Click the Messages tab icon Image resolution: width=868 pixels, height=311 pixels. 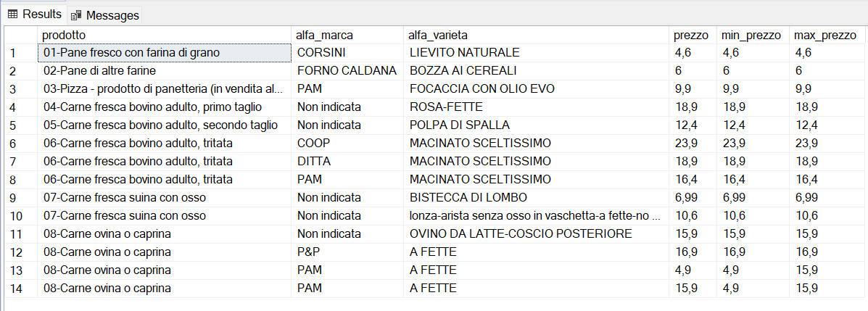(x=76, y=15)
